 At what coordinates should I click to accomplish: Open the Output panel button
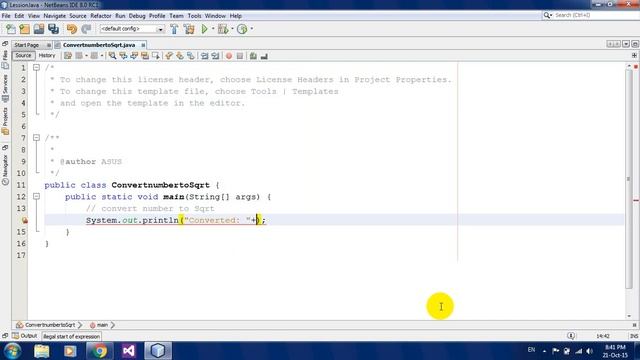point(25,336)
